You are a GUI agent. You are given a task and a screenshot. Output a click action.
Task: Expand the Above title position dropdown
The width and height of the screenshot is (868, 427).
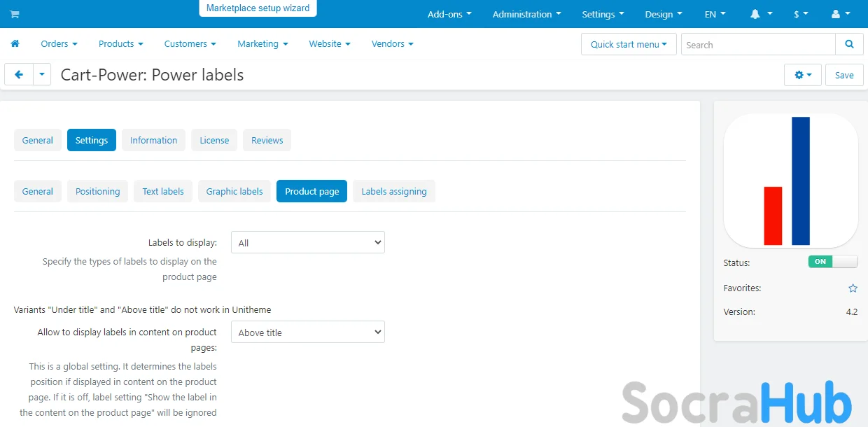click(x=307, y=332)
